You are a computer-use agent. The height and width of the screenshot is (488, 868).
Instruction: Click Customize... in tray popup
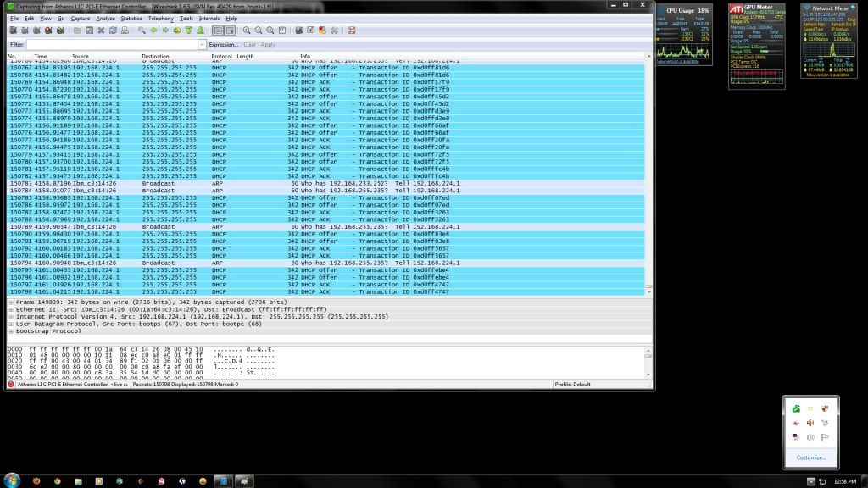tap(810, 457)
